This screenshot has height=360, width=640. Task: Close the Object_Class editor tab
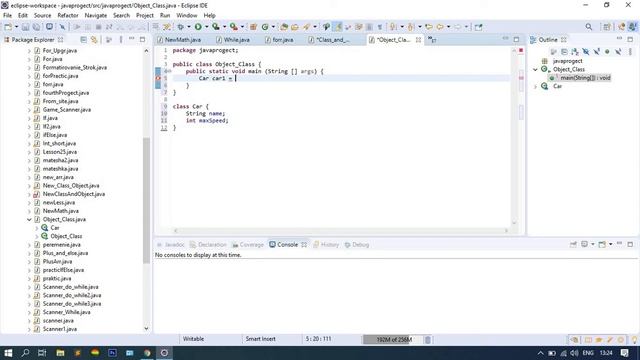pos(418,40)
